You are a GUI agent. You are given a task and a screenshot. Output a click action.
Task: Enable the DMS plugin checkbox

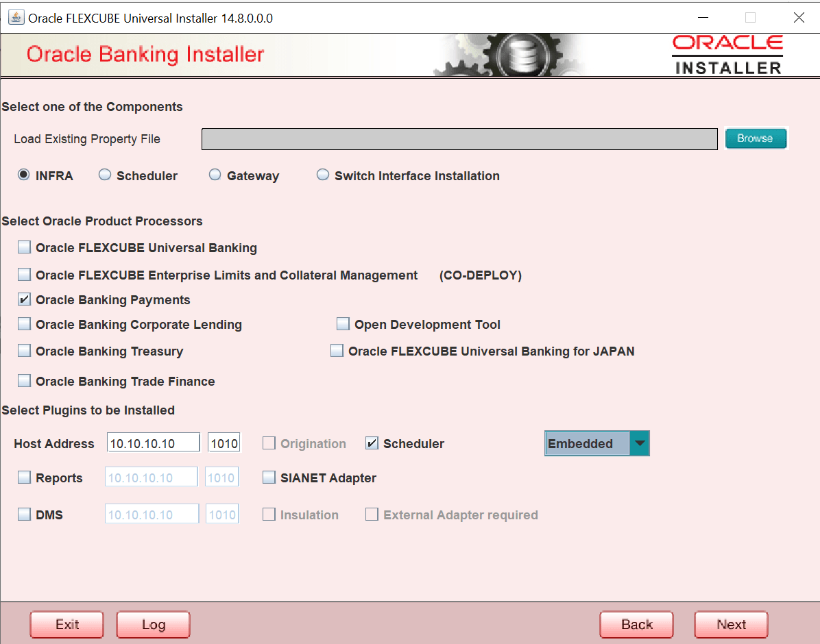pos(24,514)
